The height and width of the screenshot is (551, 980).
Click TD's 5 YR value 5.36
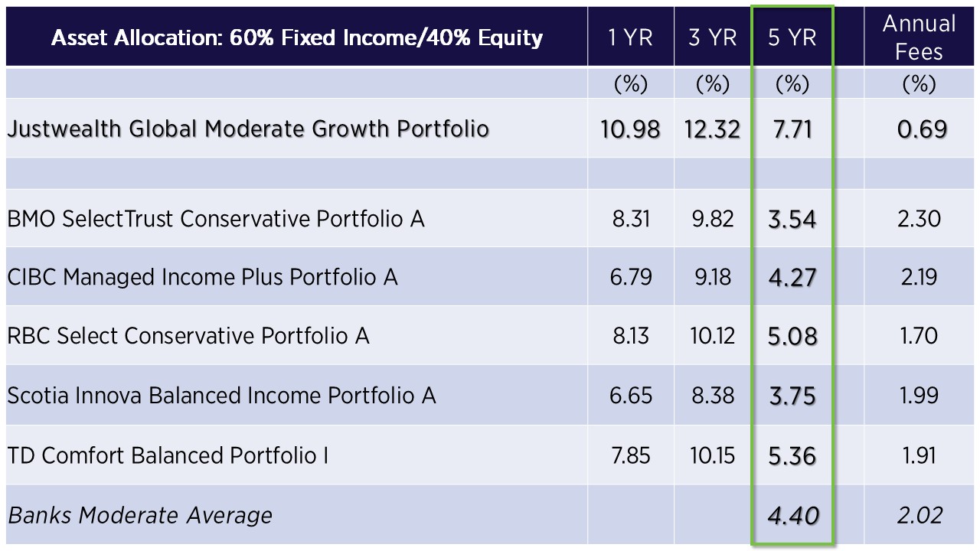[x=792, y=455]
